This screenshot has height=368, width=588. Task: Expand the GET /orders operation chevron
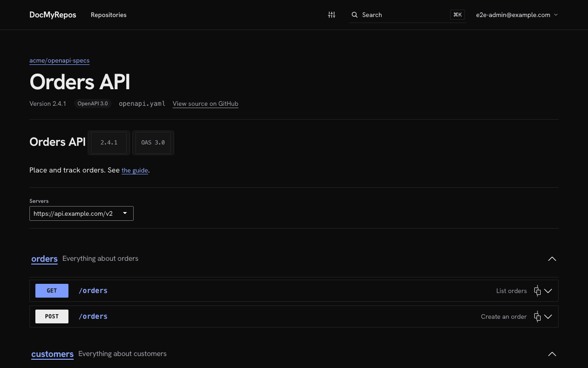[548, 291]
